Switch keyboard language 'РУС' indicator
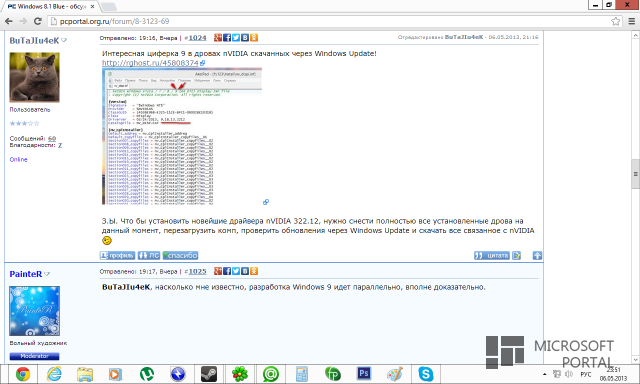Screen dimensions: 640x384 (585, 374)
